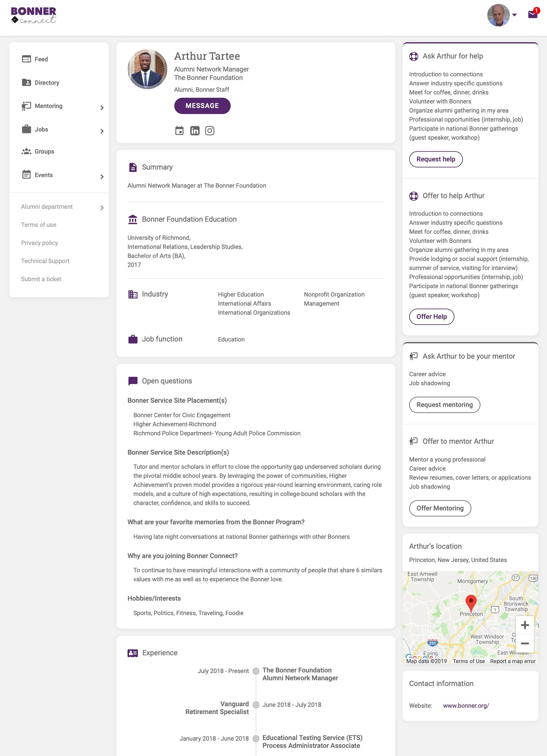547x756 pixels.
Task: Open www.bonner.org/ website link
Action: pyautogui.click(x=466, y=705)
